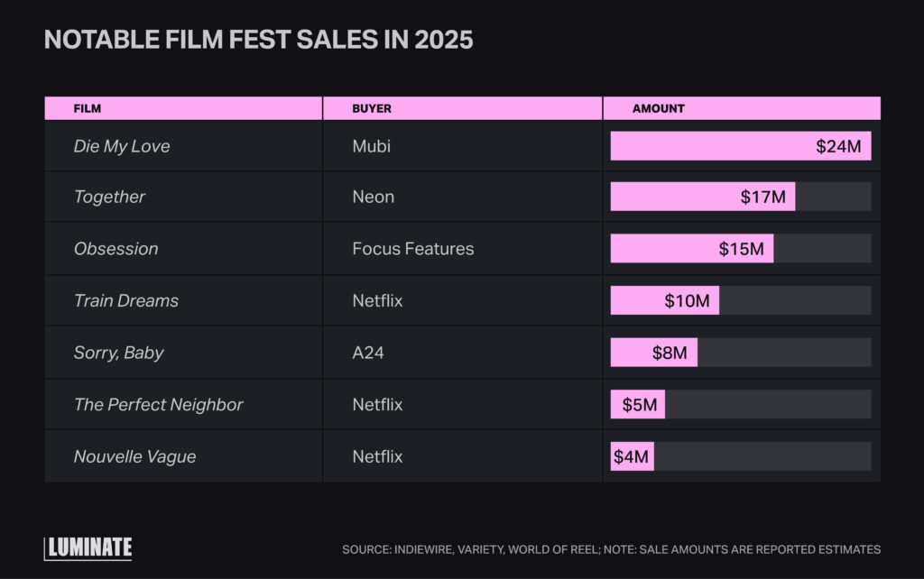Click the $24M pink bar
Viewport: 924px width, 579px height.
point(740,146)
